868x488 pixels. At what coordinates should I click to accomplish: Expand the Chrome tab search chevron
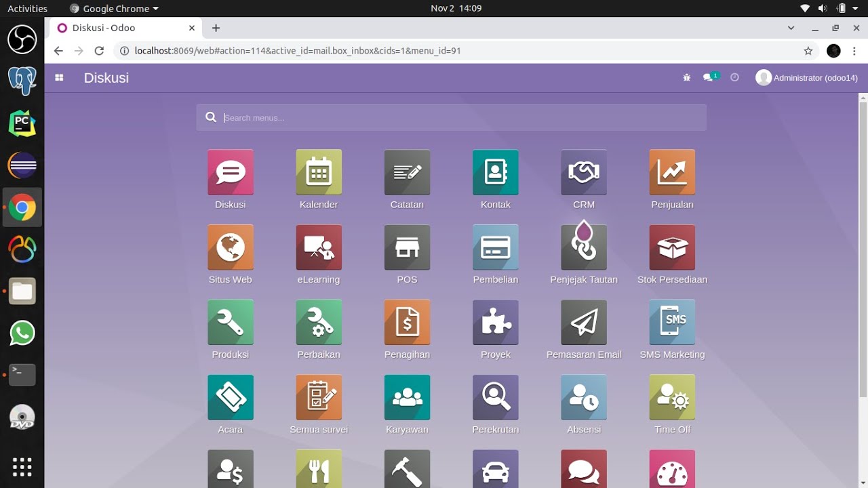point(791,28)
